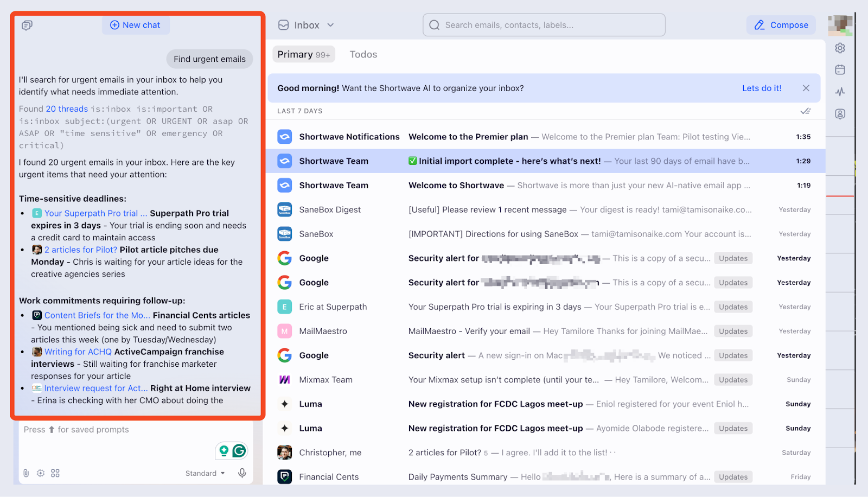Screen dimensions: 868x497
Task: Click the green lightbulb suggestion icon
Action: (224, 450)
